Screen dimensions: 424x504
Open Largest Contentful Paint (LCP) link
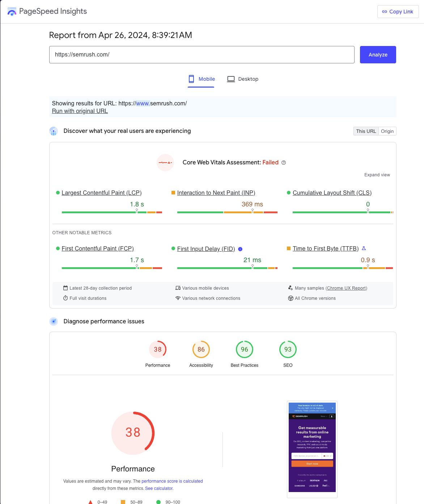click(101, 193)
